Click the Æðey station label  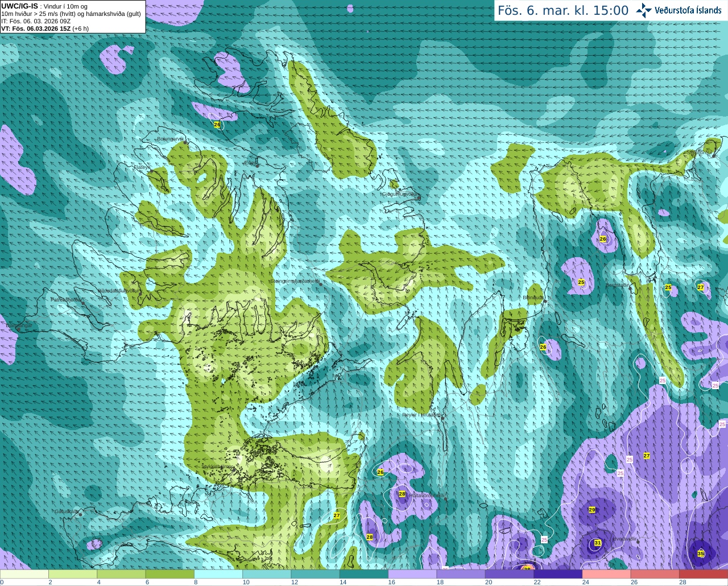click(251, 163)
